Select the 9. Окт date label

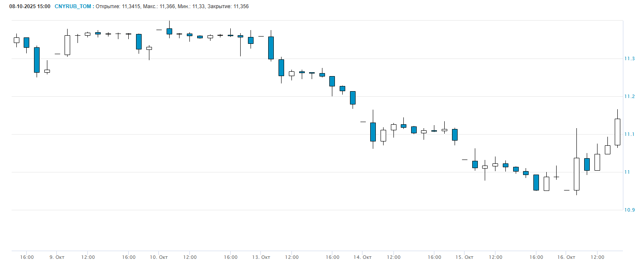[57, 257]
